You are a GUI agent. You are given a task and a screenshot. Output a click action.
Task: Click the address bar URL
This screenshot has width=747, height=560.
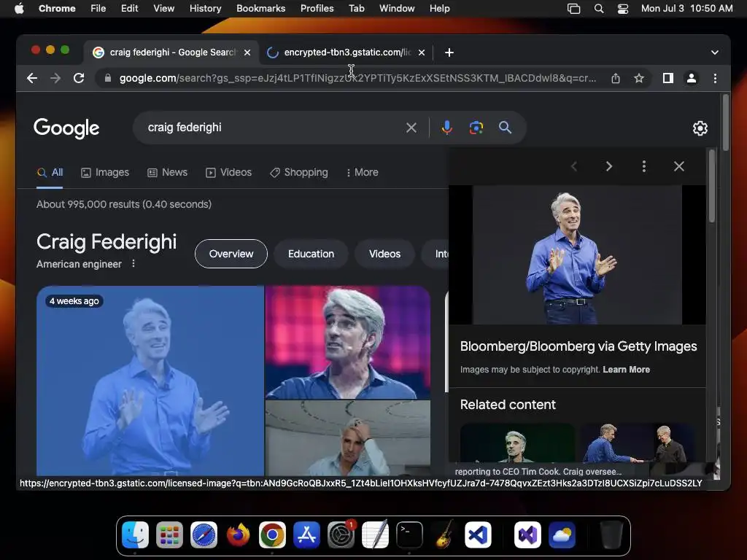(357, 78)
